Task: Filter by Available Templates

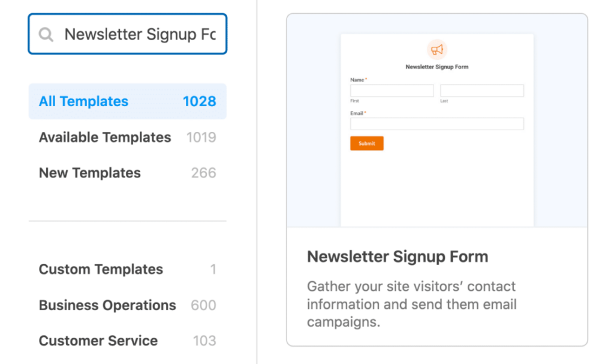Action: 105,137
